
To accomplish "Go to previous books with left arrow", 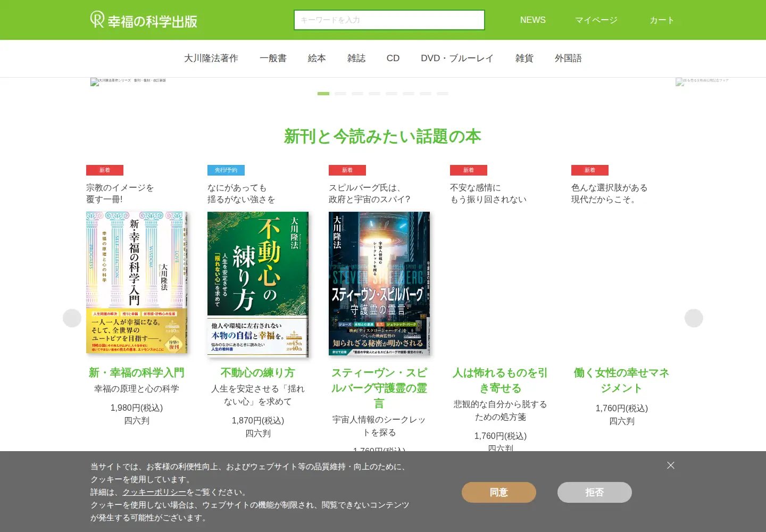I will (x=72, y=318).
